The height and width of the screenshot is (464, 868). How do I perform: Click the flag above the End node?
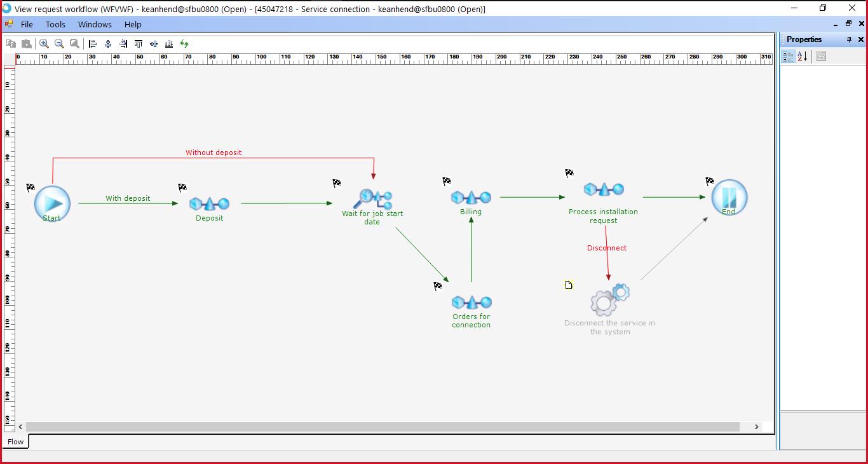point(710,181)
